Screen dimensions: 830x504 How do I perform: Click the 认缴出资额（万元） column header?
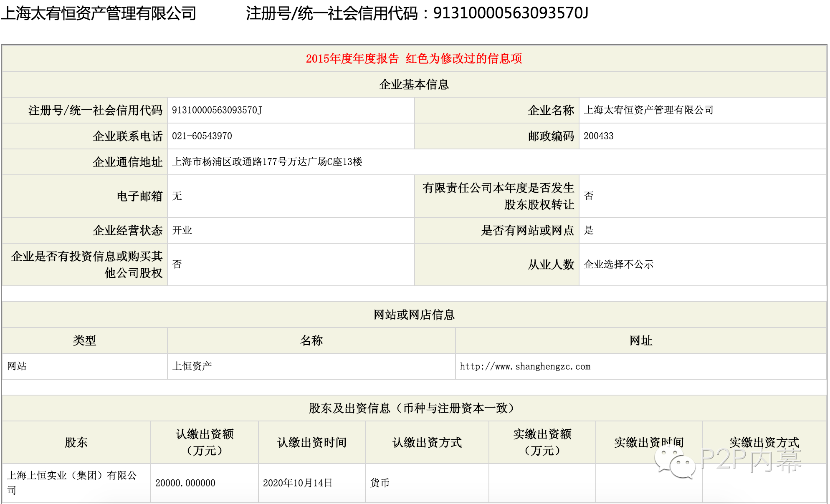click(205, 443)
